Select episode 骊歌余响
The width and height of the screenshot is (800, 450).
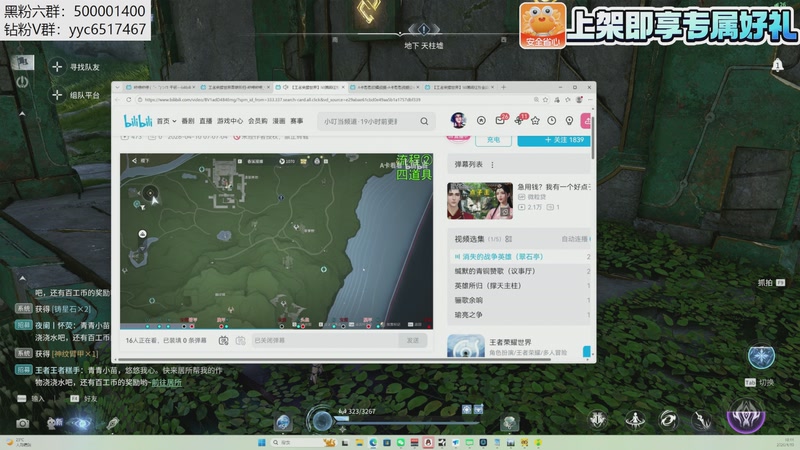pos(519,301)
